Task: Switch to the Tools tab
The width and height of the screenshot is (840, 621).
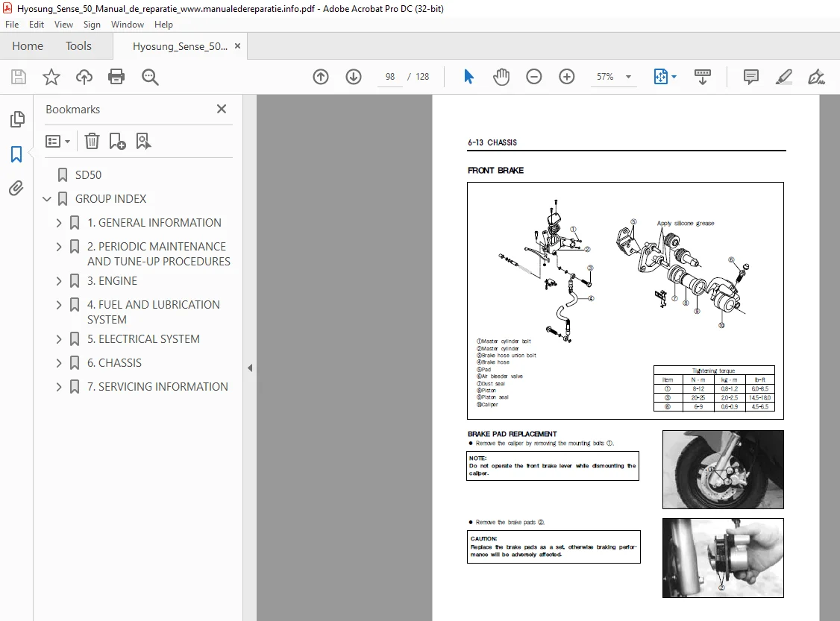Action: (79, 46)
